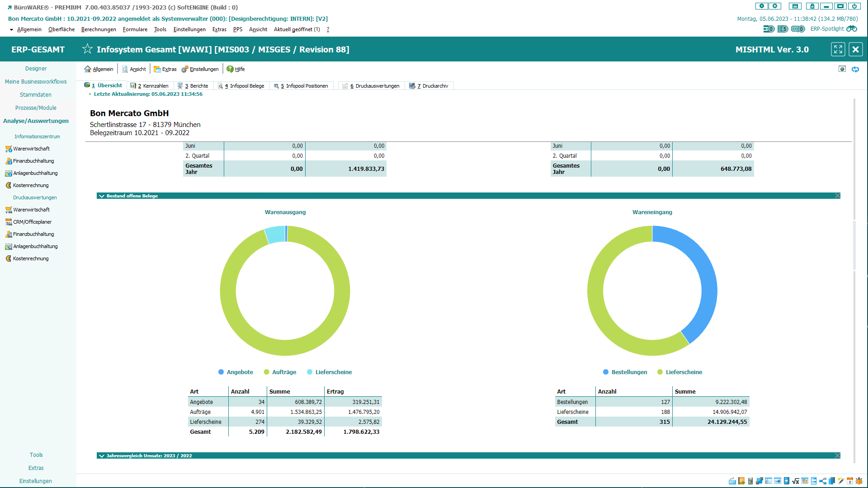The height and width of the screenshot is (488, 868).
Task: Switch to the Kennzahlen tab
Action: pos(150,85)
